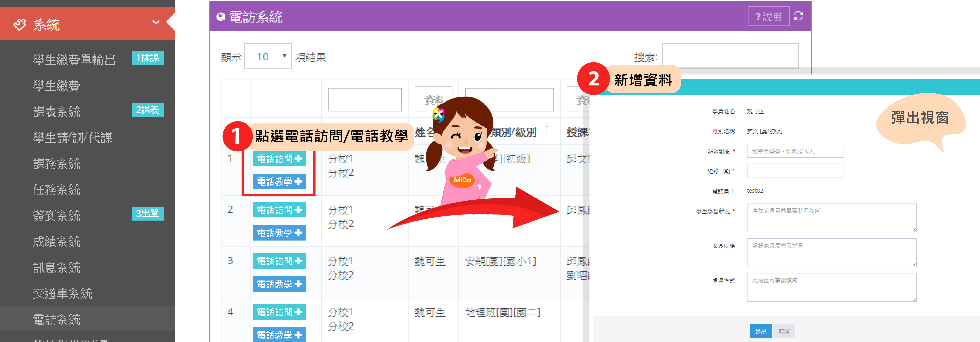This screenshot has width=980, height=342.
Task: Collapse the 系統 menu chevron
Action: (x=156, y=22)
